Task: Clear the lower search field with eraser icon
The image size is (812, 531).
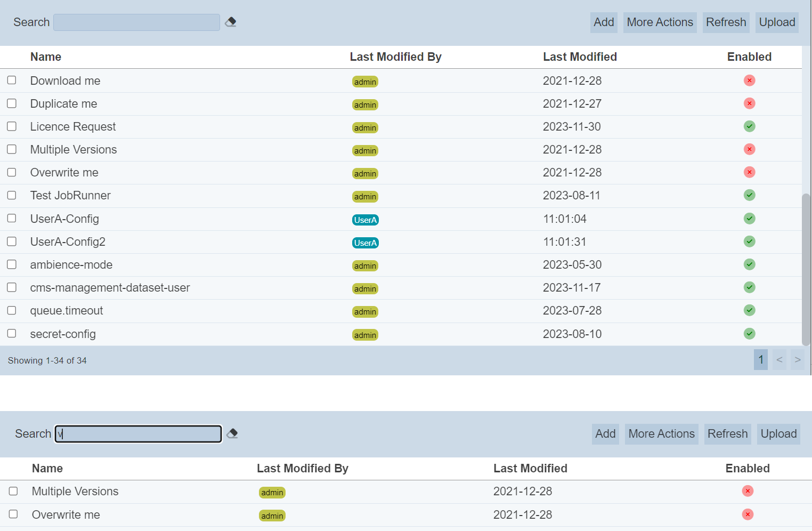Action: pyautogui.click(x=232, y=433)
